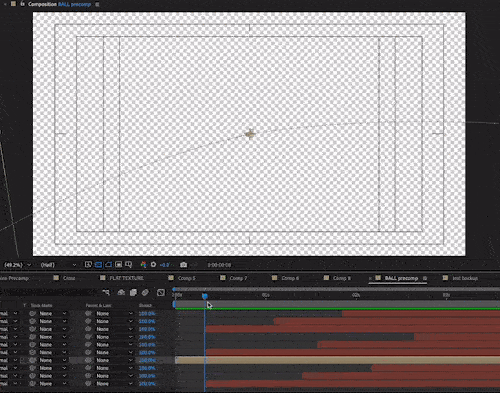Switch to the Comp 7 timeline tab
Viewport: 500px width, 393px height.
(x=238, y=278)
